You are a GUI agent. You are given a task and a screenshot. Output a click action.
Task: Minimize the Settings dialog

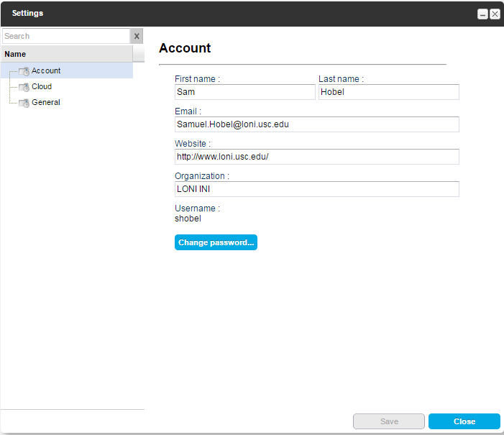click(x=482, y=14)
